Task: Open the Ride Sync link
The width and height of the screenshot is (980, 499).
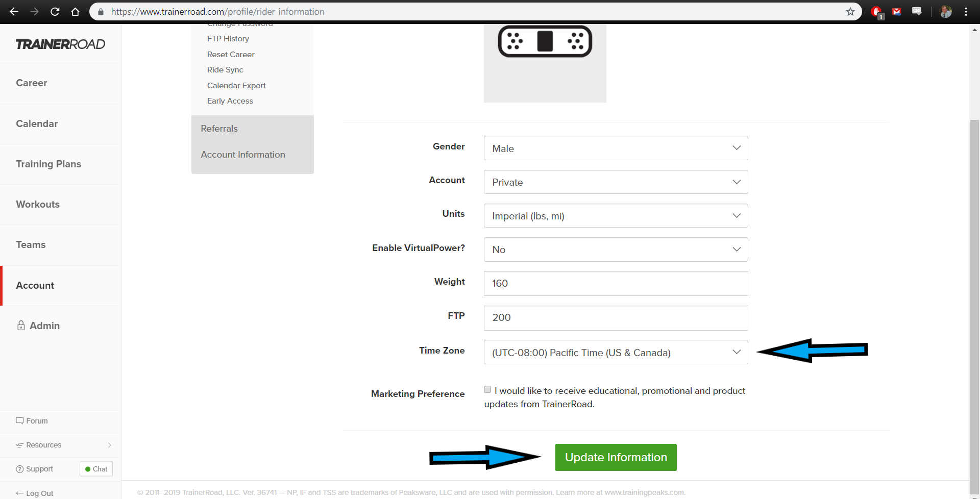Action: pos(225,70)
